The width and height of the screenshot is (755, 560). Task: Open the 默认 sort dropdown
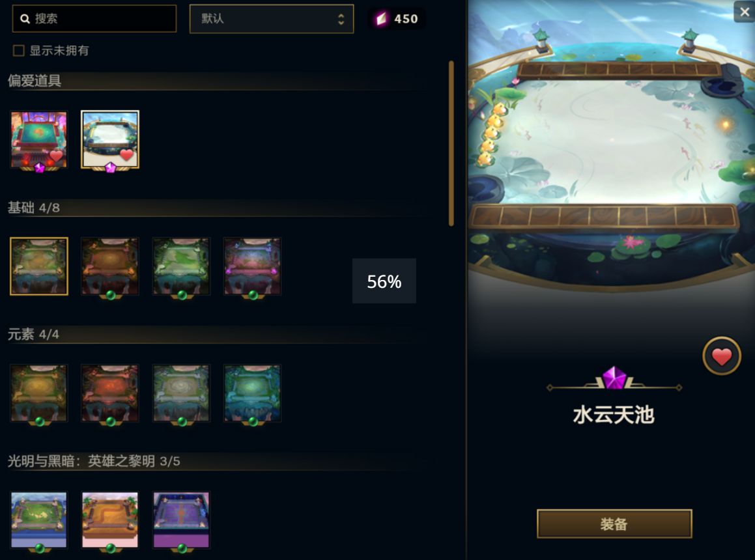[x=272, y=19]
